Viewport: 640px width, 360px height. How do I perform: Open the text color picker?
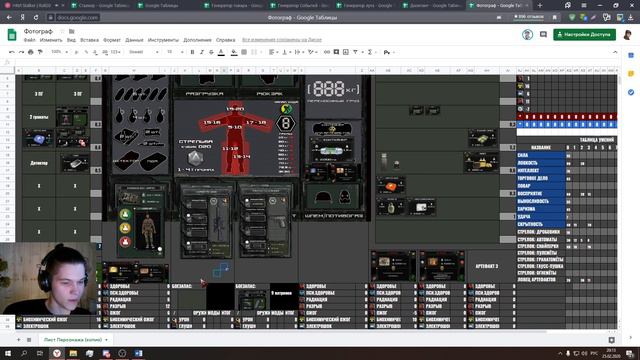point(221,52)
